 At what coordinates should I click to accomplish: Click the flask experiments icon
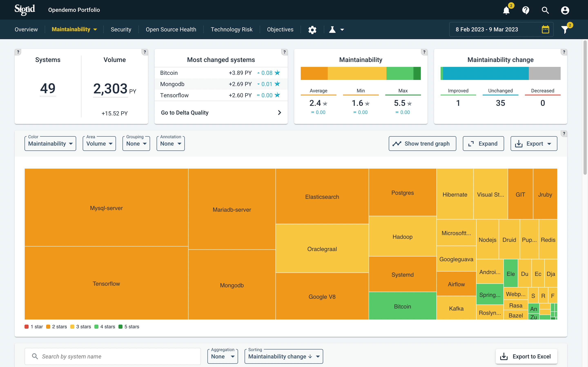pos(332,30)
